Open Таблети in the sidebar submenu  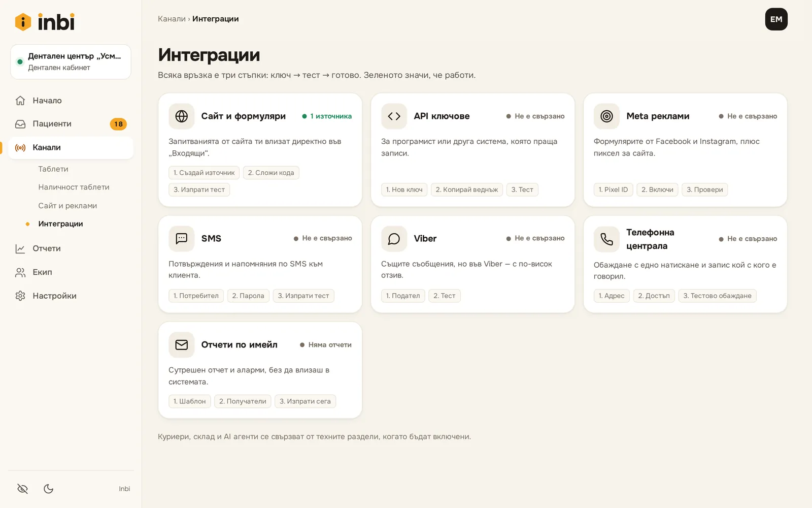pyautogui.click(x=53, y=169)
